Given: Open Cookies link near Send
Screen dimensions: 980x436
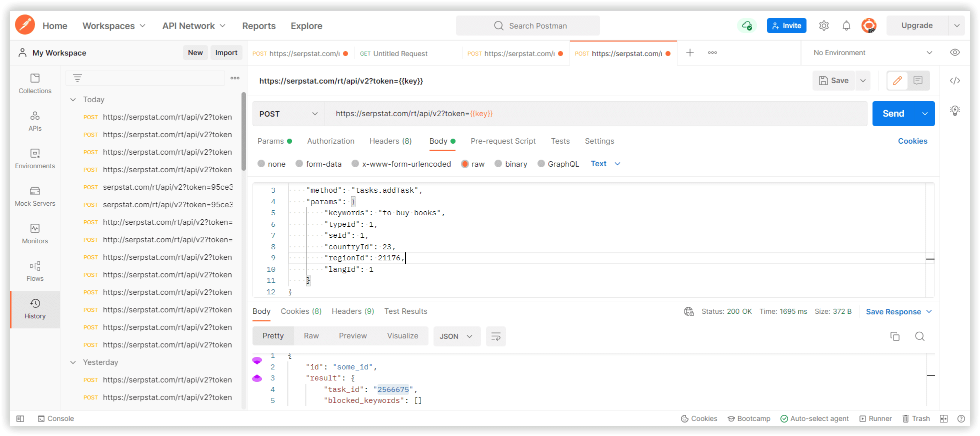Looking at the screenshot, I should point(912,141).
